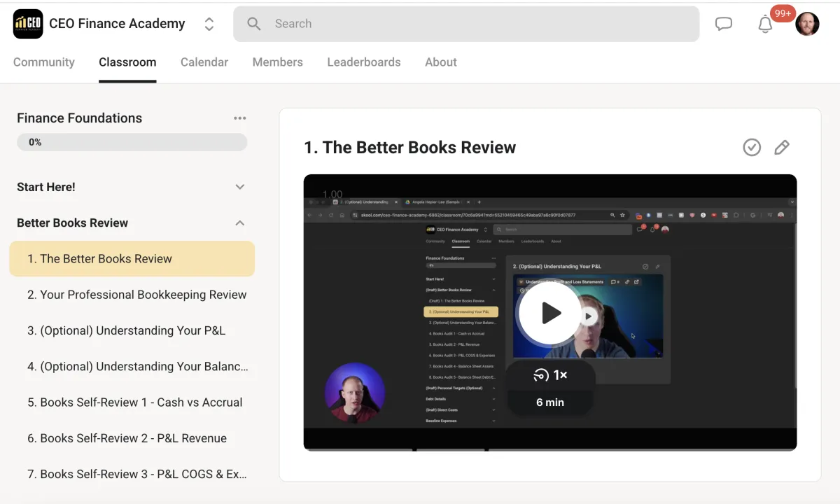
Task: Open lesson 3. (Optional) Understanding Your P&L
Action: pyautogui.click(x=132, y=330)
